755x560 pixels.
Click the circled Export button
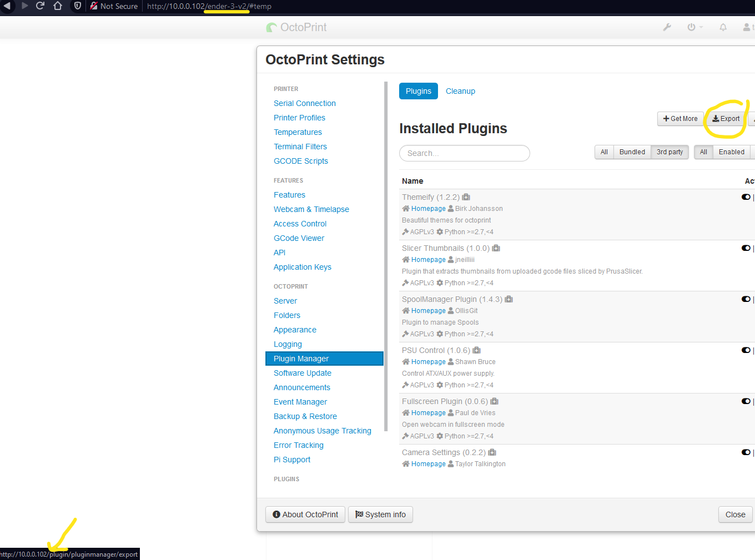[x=726, y=118]
